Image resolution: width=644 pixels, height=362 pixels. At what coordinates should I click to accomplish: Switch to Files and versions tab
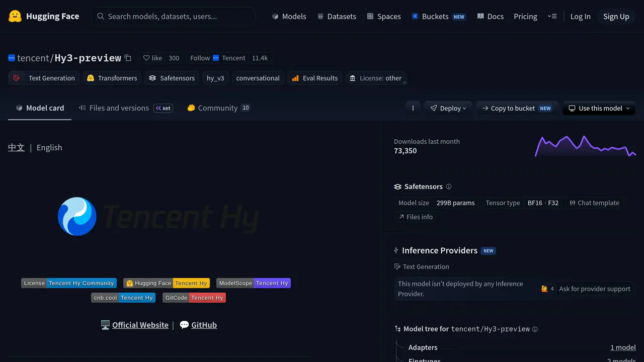[x=126, y=108]
